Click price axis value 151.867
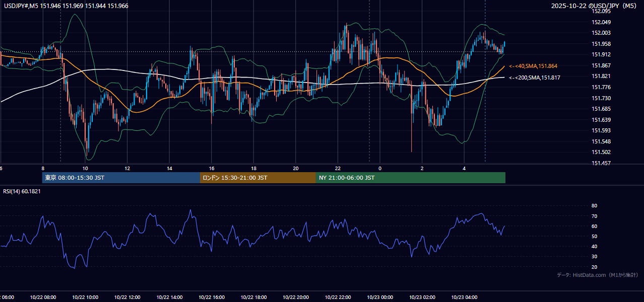Image resolution: width=644 pixels, height=302 pixels. [x=601, y=65]
